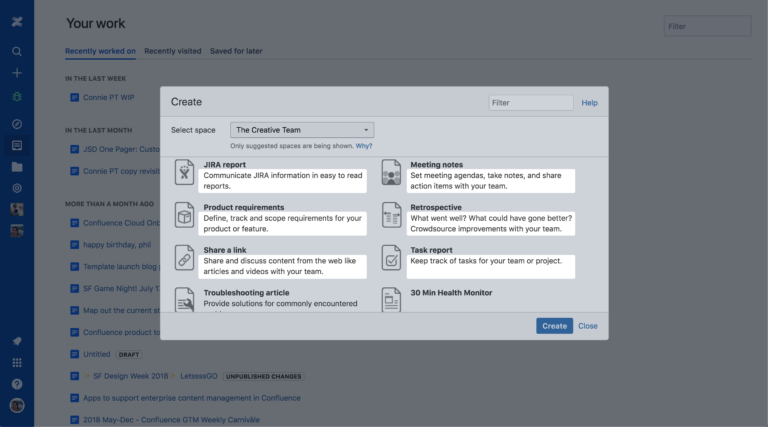Open Confluence Cloud Onboarding page link
Viewport: 768px width, 427px height.
tap(121, 223)
